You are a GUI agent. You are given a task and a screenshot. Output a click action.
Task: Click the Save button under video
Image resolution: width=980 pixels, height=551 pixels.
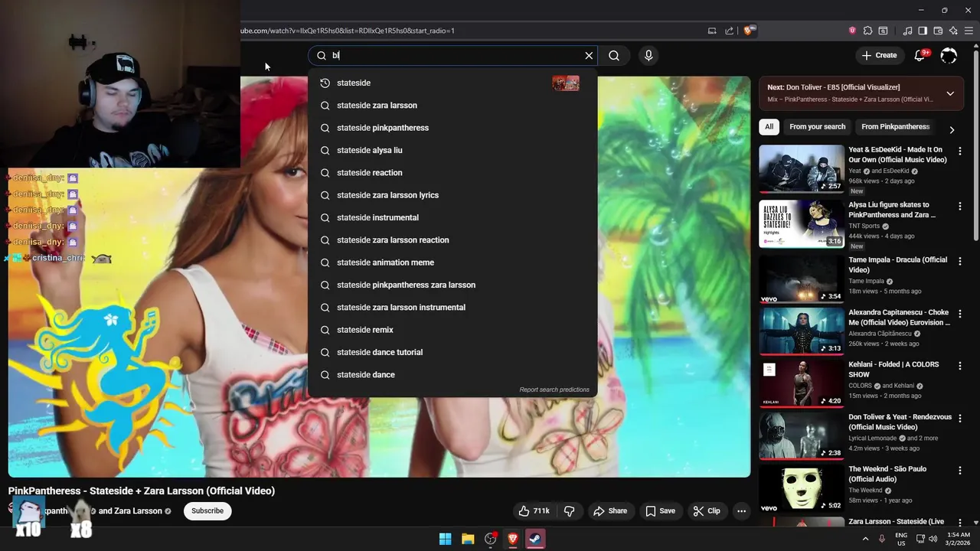[660, 510]
